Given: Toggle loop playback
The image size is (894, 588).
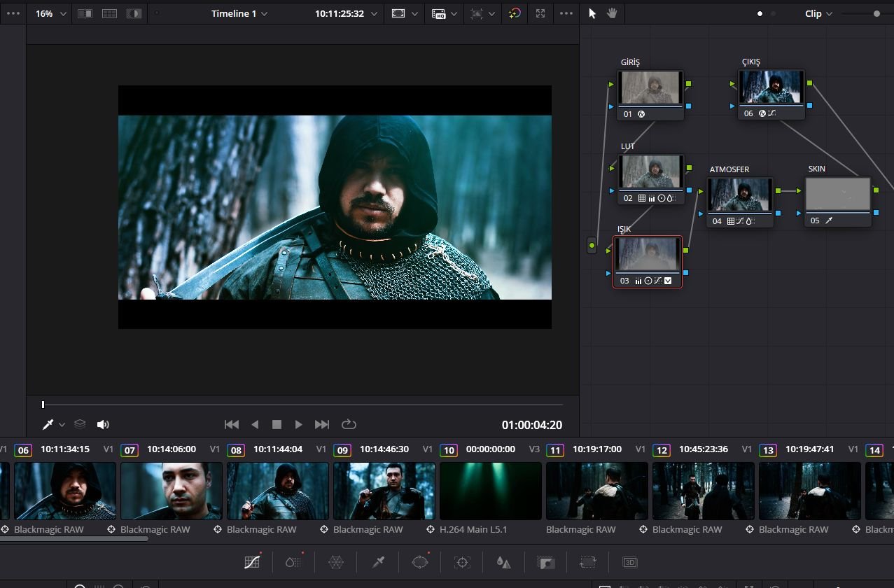Looking at the screenshot, I should (x=349, y=424).
